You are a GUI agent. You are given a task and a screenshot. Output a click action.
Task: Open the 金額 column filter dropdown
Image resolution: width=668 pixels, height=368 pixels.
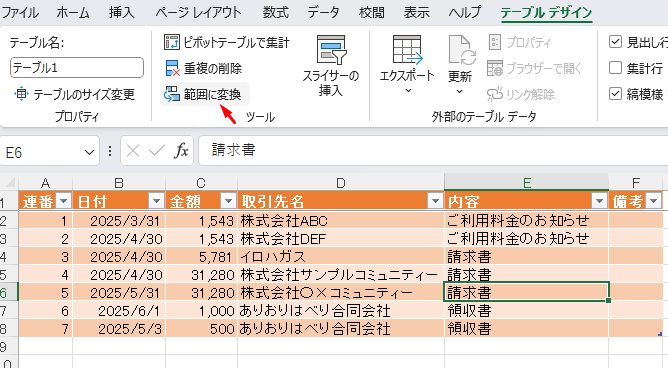(228, 201)
